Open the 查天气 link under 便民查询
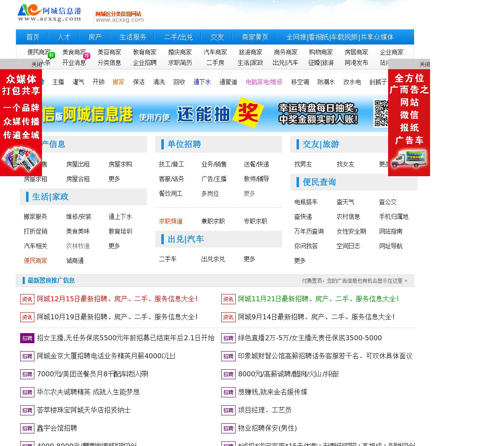Viewport: 504px width, 446px height. click(345, 202)
